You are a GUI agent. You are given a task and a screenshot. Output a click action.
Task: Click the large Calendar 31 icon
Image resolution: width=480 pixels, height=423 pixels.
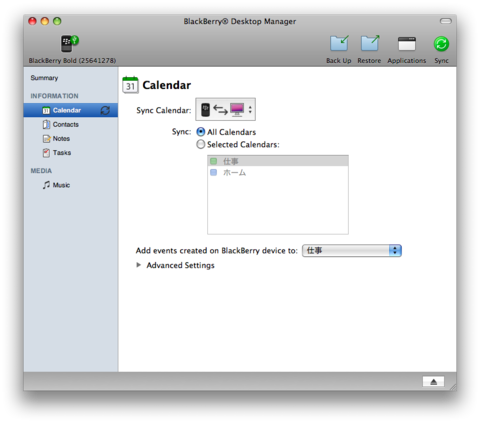pos(130,85)
